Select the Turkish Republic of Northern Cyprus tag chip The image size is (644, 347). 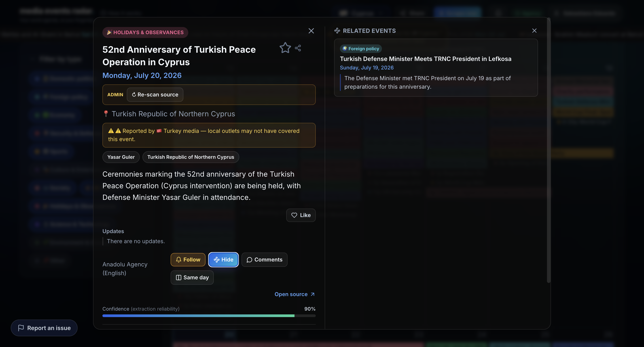pos(191,157)
